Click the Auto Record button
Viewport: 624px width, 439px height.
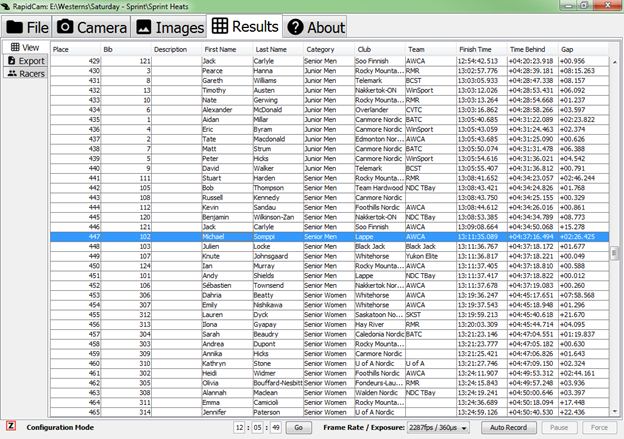(x=509, y=427)
